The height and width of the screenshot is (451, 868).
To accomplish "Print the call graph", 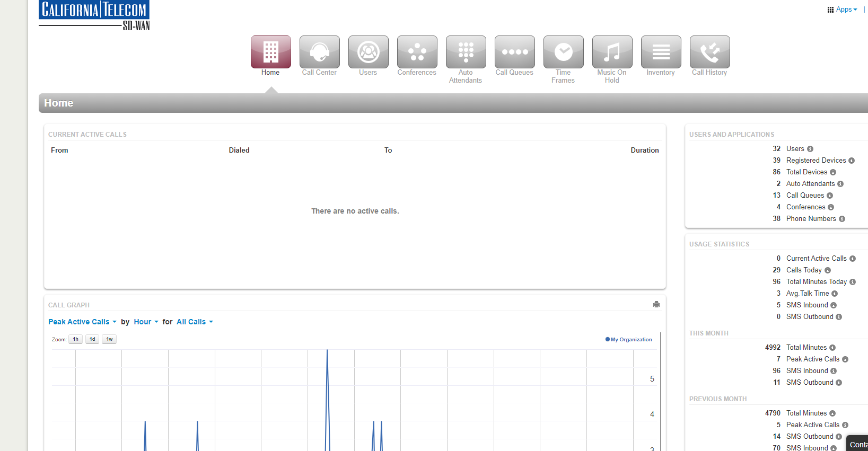I will pos(656,304).
